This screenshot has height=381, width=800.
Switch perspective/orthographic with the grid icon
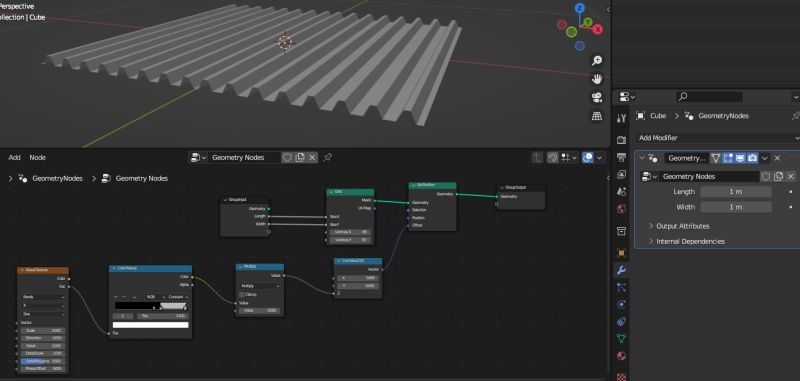tap(596, 116)
